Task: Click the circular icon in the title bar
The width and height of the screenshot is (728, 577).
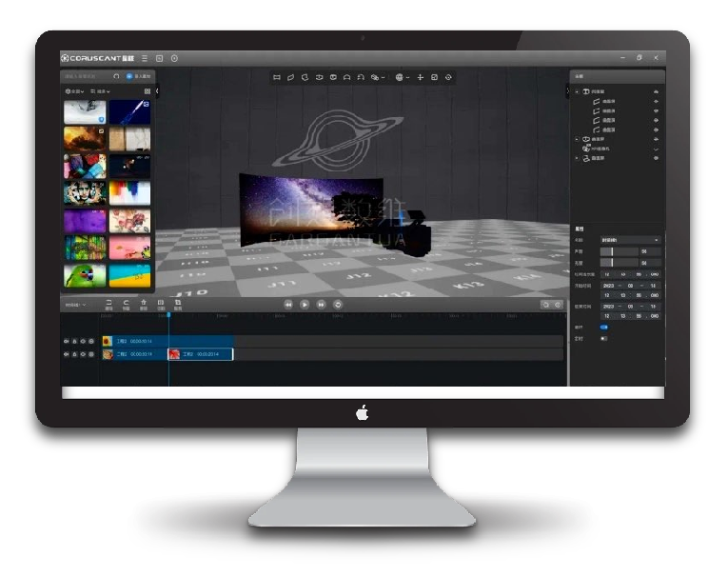Action: (174, 58)
